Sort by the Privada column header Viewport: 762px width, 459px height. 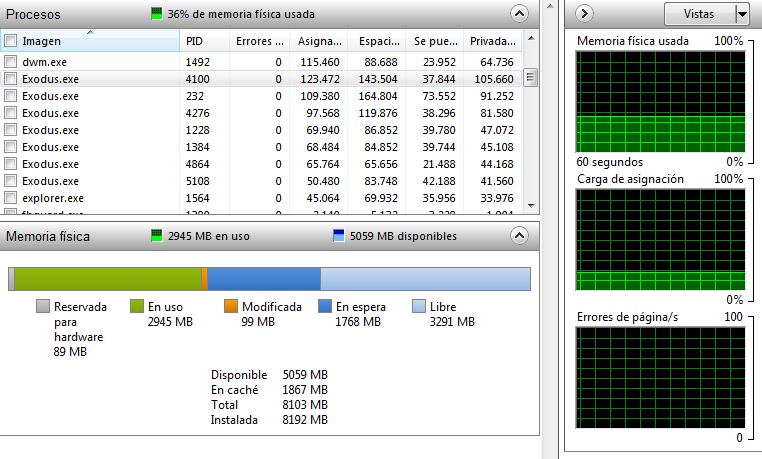(x=492, y=41)
